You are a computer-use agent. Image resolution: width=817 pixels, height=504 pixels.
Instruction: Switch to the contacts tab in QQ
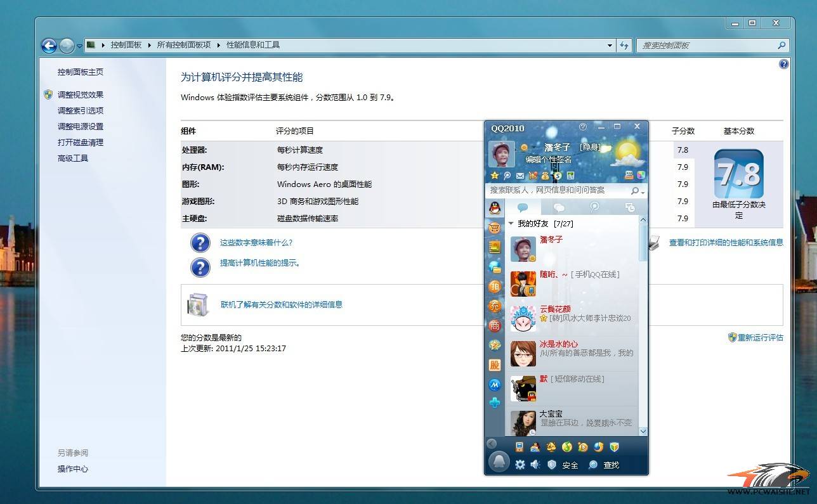[x=523, y=207]
